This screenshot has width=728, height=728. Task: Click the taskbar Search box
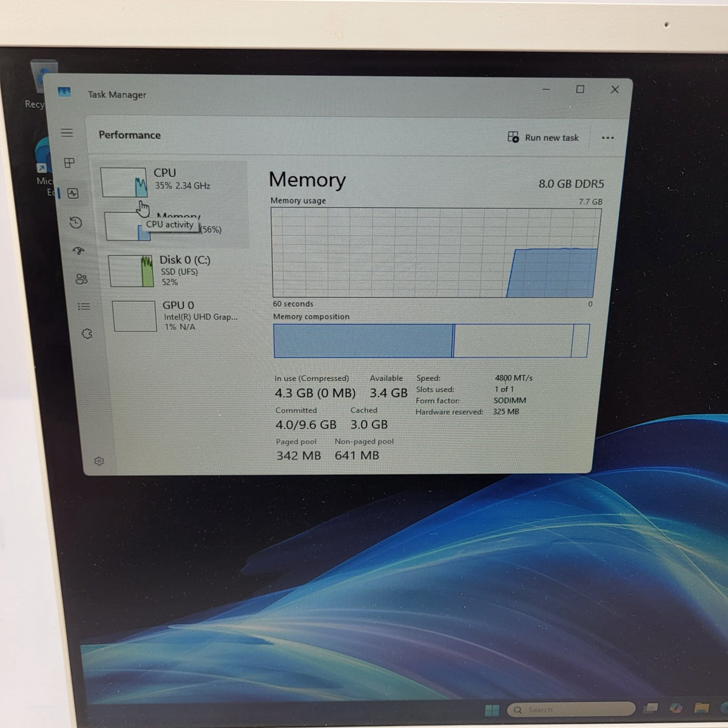coord(571,709)
